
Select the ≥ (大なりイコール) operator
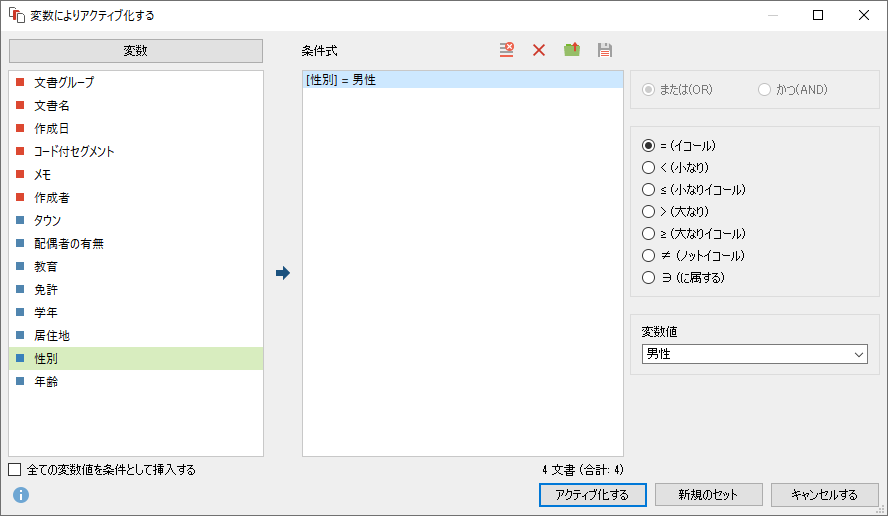pyautogui.click(x=694, y=233)
